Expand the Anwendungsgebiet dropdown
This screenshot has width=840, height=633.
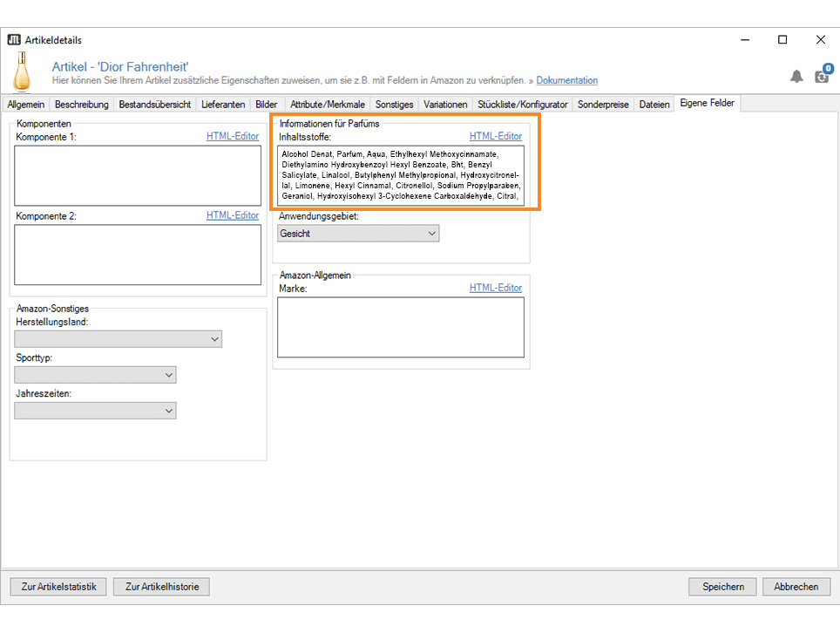point(358,234)
